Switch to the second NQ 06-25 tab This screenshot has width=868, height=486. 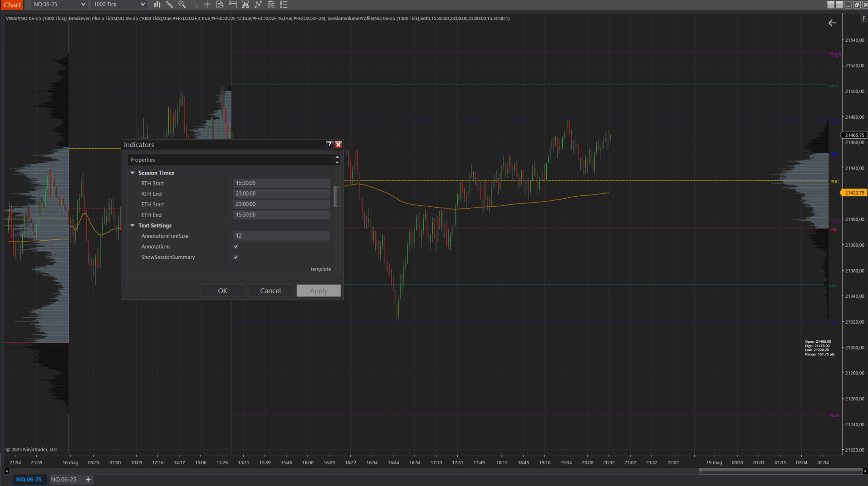click(64, 479)
